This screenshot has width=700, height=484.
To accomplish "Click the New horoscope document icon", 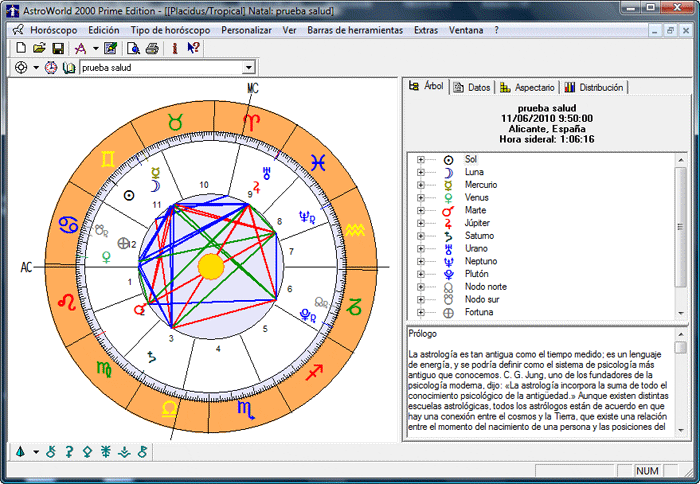I will pos(21,48).
